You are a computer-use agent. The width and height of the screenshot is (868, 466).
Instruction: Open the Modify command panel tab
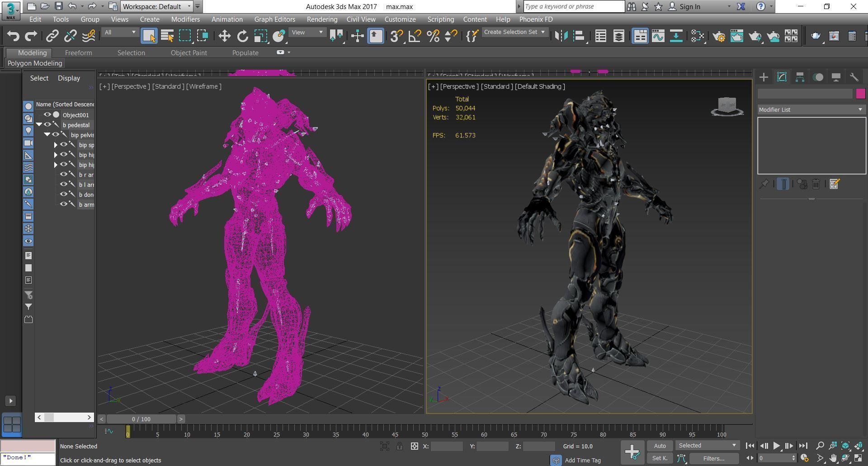(782, 77)
